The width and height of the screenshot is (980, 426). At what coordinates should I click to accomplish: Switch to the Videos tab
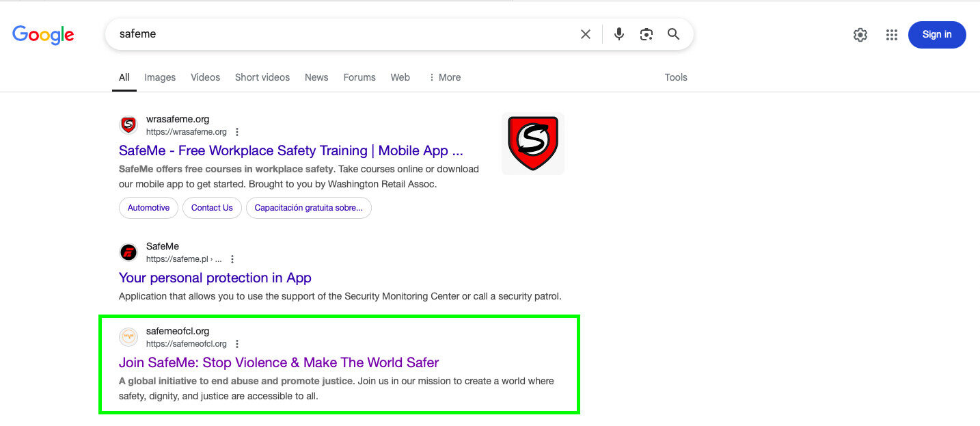coord(206,77)
